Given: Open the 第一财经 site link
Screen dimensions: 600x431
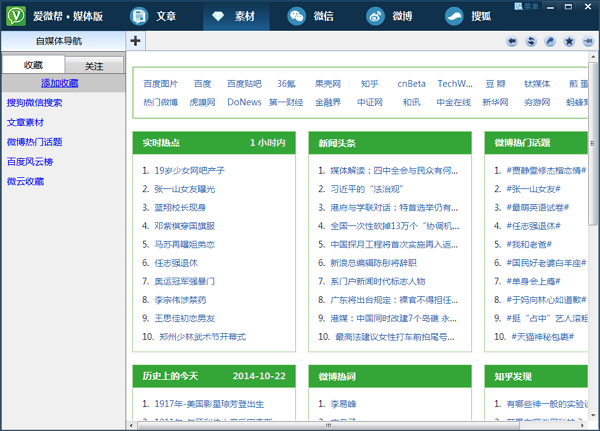Looking at the screenshot, I should point(286,102).
